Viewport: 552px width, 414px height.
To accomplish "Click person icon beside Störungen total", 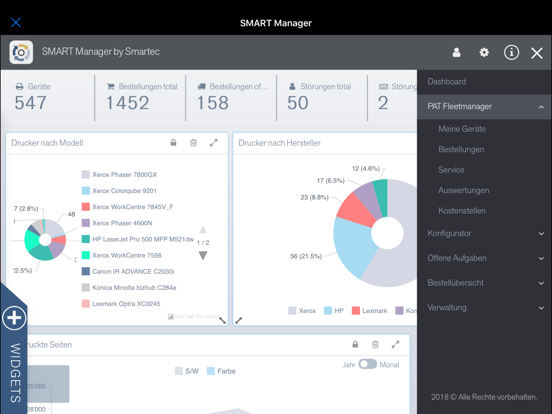I will pos(292,87).
